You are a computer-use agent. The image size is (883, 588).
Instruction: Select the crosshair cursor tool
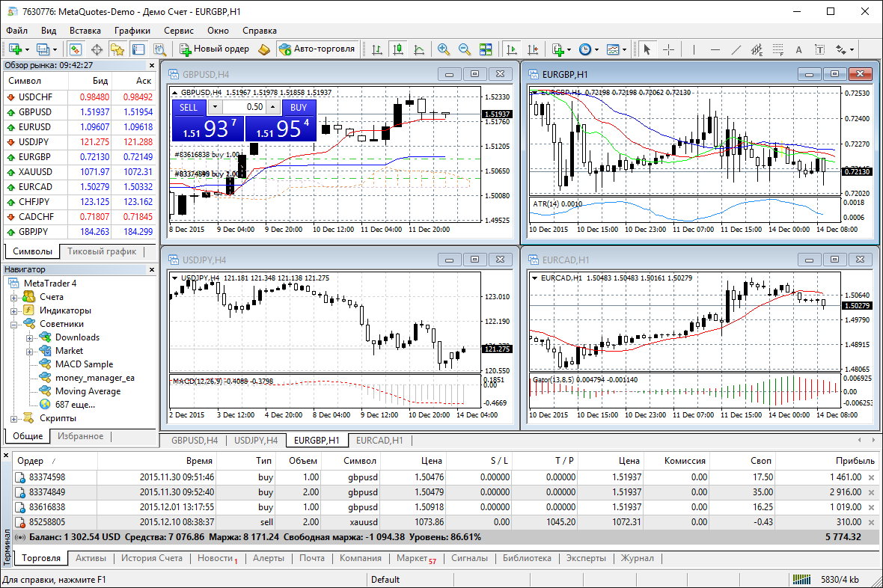[x=668, y=49]
